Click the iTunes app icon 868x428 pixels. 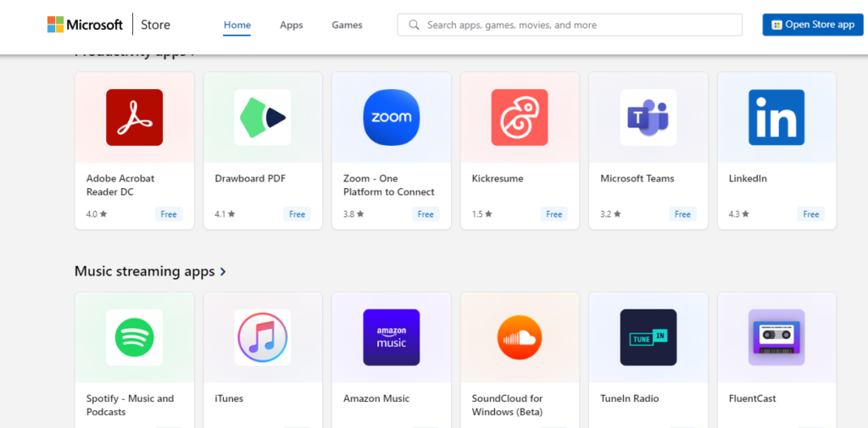(x=263, y=337)
